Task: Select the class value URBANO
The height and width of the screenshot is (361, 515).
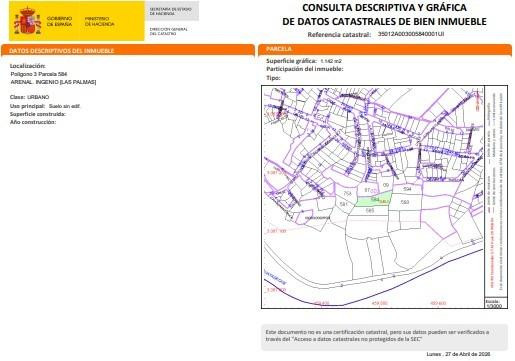Action: coord(38,97)
